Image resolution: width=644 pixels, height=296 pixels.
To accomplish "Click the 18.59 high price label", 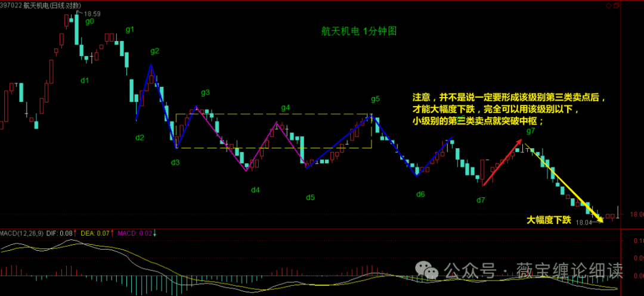I will click(92, 14).
